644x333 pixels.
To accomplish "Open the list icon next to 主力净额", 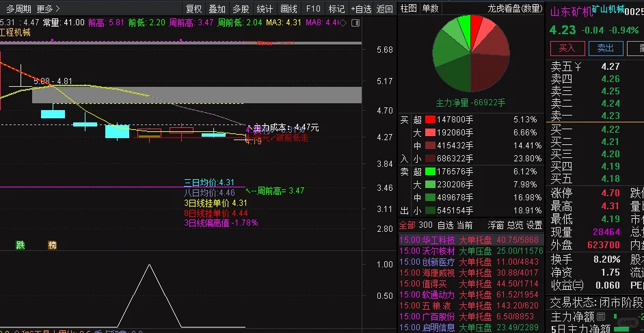I will 602,317.
